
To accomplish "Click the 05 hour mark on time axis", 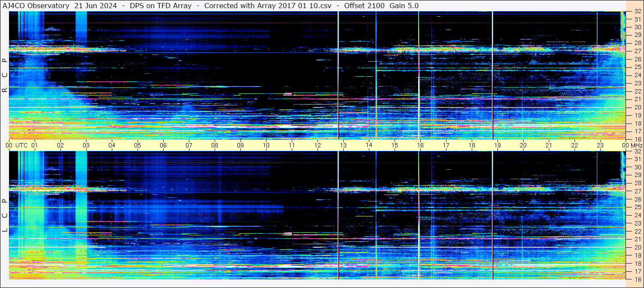I will click(x=138, y=145).
